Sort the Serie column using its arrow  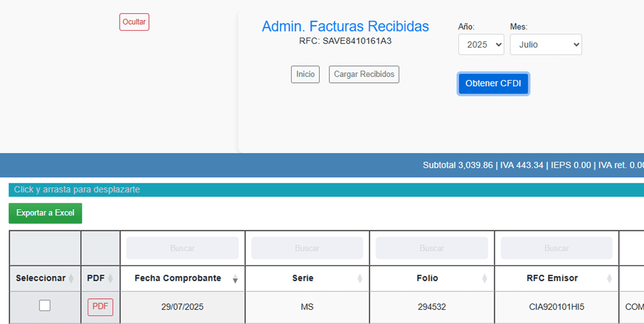[x=360, y=278]
